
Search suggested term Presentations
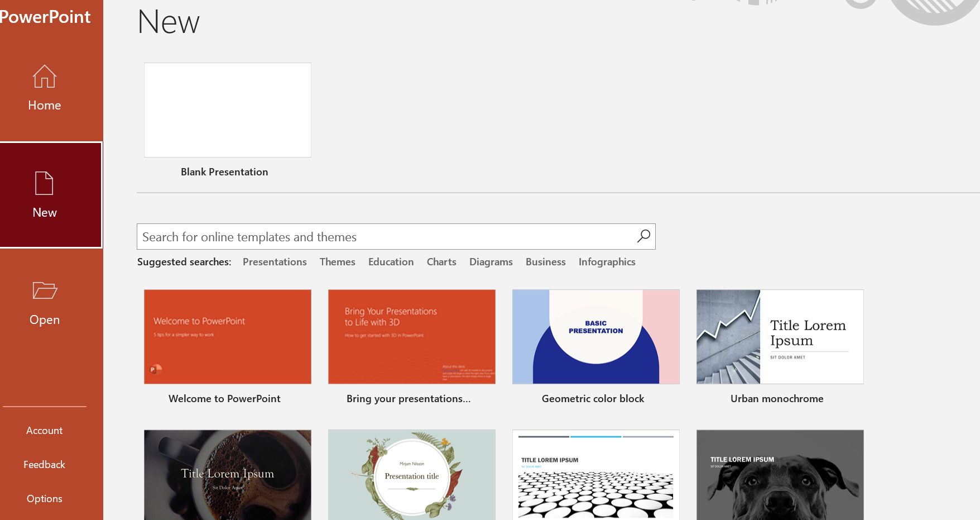[275, 262]
